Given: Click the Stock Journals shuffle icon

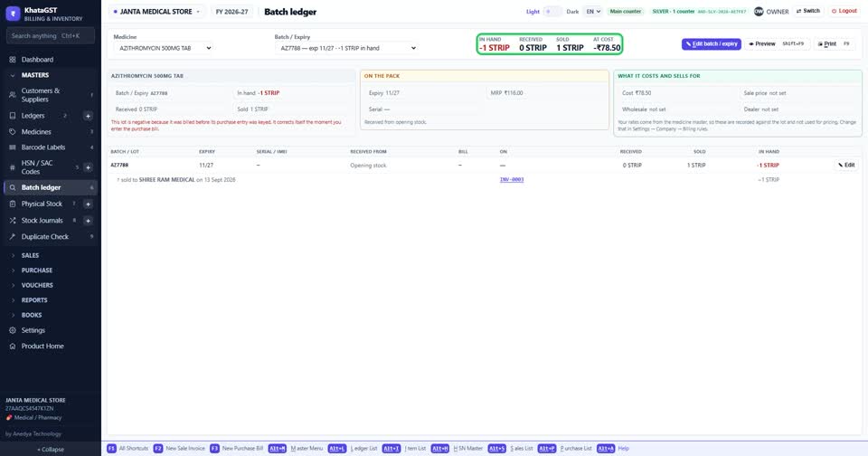Looking at the screenshot, I should [x=13, y=221].
